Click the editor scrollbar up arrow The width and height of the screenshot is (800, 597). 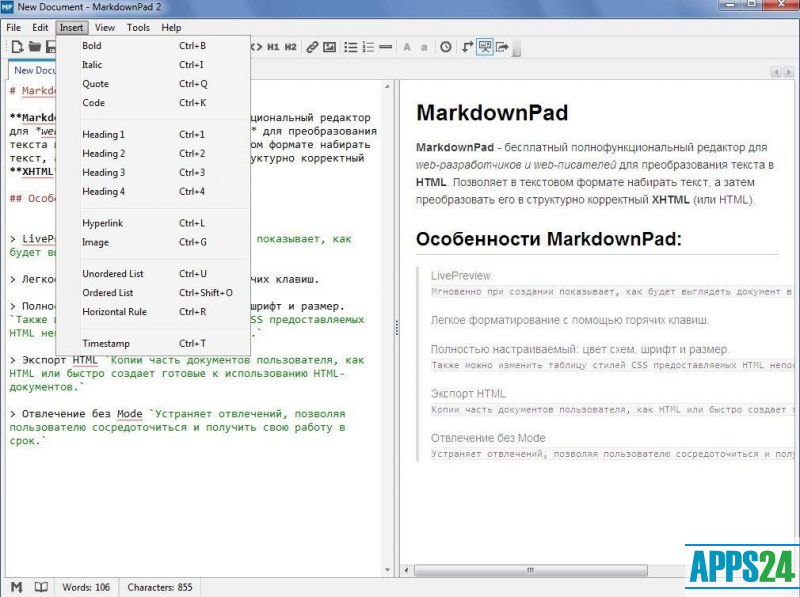pos(387,87)
